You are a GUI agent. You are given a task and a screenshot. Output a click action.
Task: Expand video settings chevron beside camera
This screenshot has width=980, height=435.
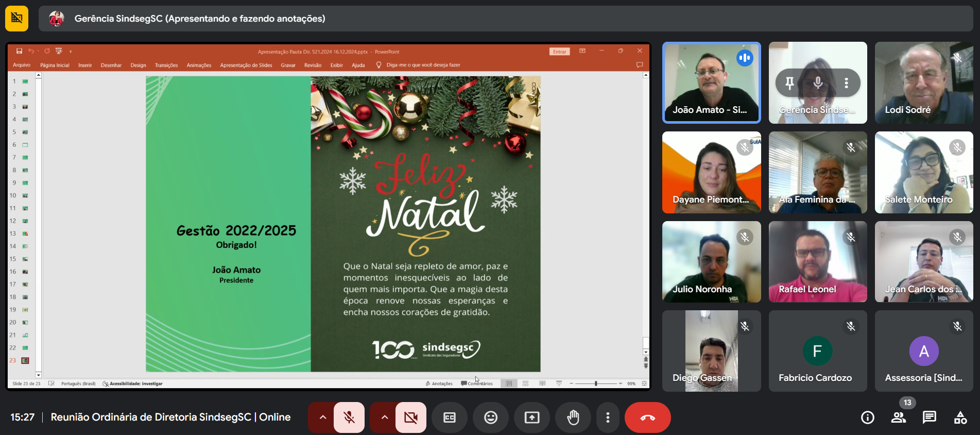384,417
